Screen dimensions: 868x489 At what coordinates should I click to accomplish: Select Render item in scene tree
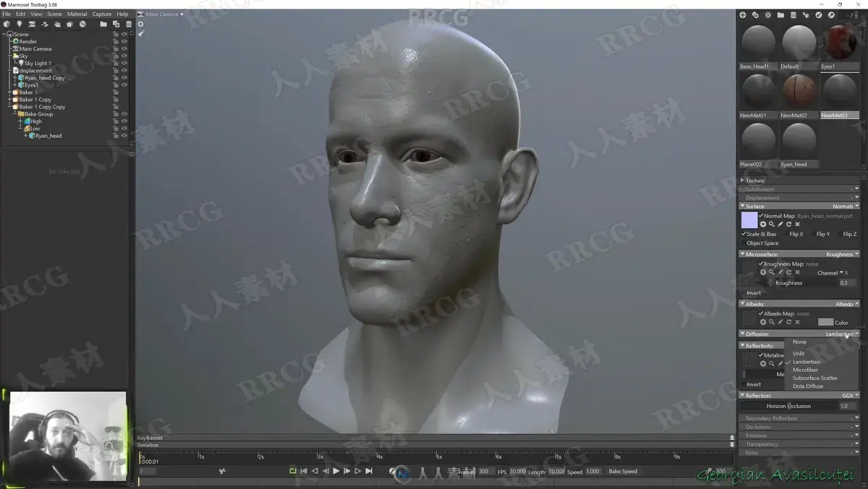click(x=27, y=41)
